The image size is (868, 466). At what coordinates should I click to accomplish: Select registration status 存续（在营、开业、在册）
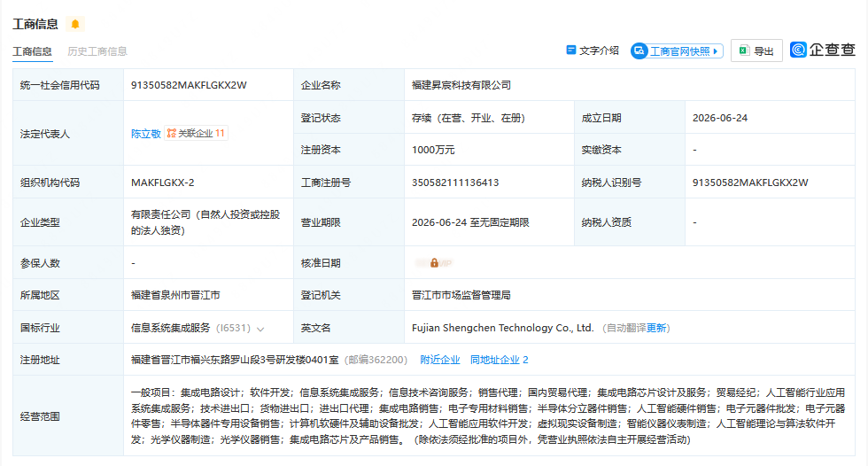469,118
